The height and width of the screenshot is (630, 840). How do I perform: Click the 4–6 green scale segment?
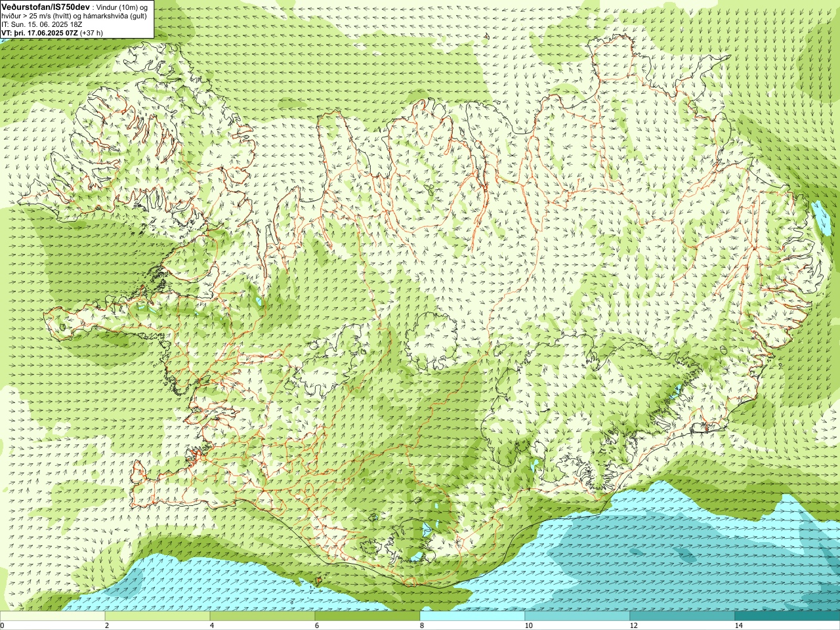262,616
